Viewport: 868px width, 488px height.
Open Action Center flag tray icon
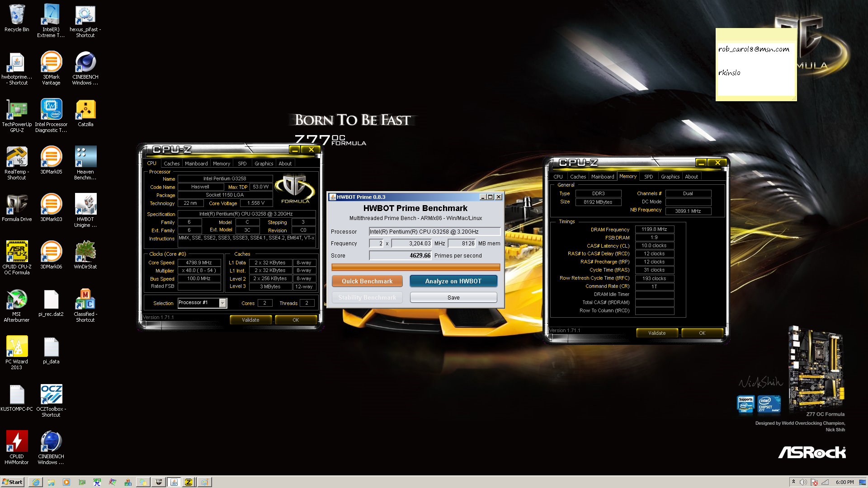click(x=814, y=482)
